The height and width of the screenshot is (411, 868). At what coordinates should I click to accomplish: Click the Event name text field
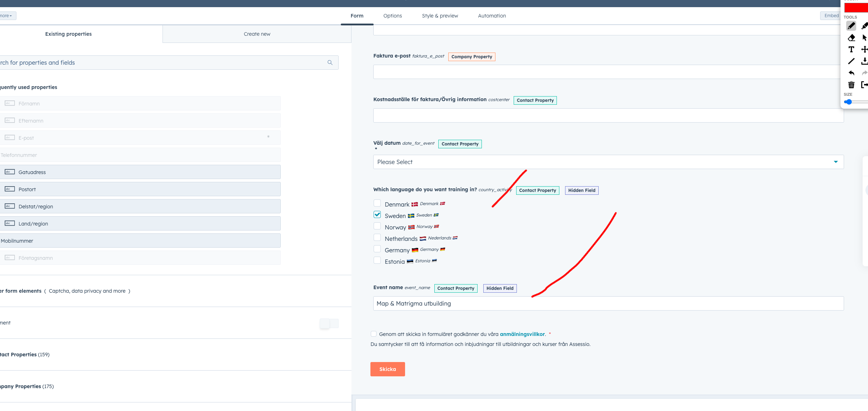[608, 303]
